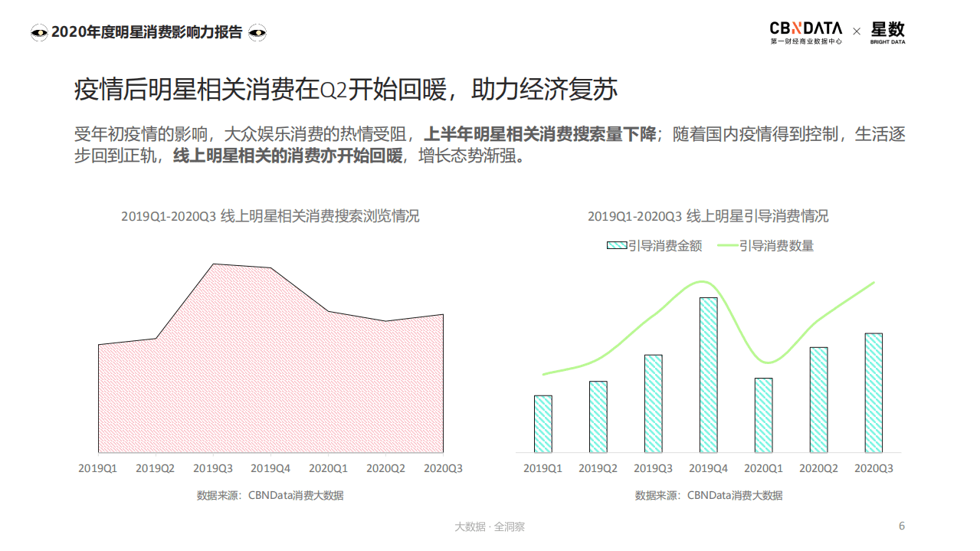Image resolution: width=980 pixels, height=551 pixels.
Task: Toggle the 引导消费金额 legend entry
Action: pyautogui.click(x=656, y=246)
